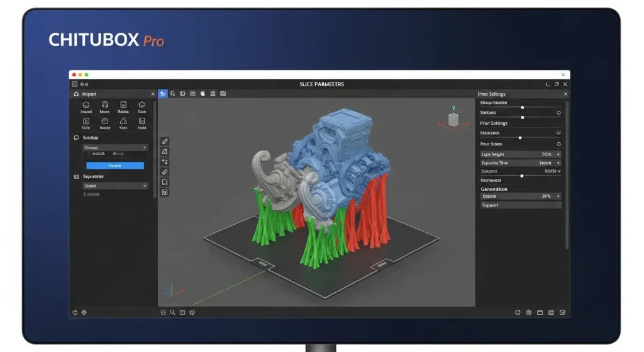
Task: Click the highlighted blue tool in top toolbar
Action: click(x=163, y=94)
